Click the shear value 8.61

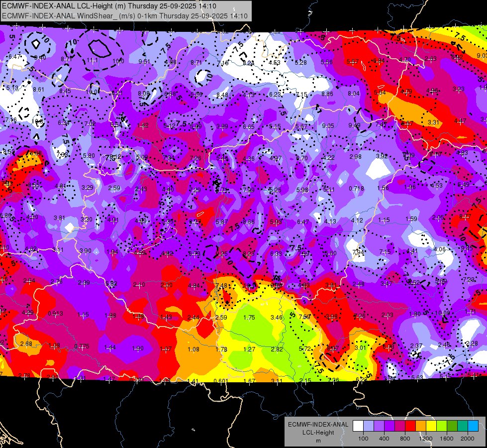(x=38, y=90)
